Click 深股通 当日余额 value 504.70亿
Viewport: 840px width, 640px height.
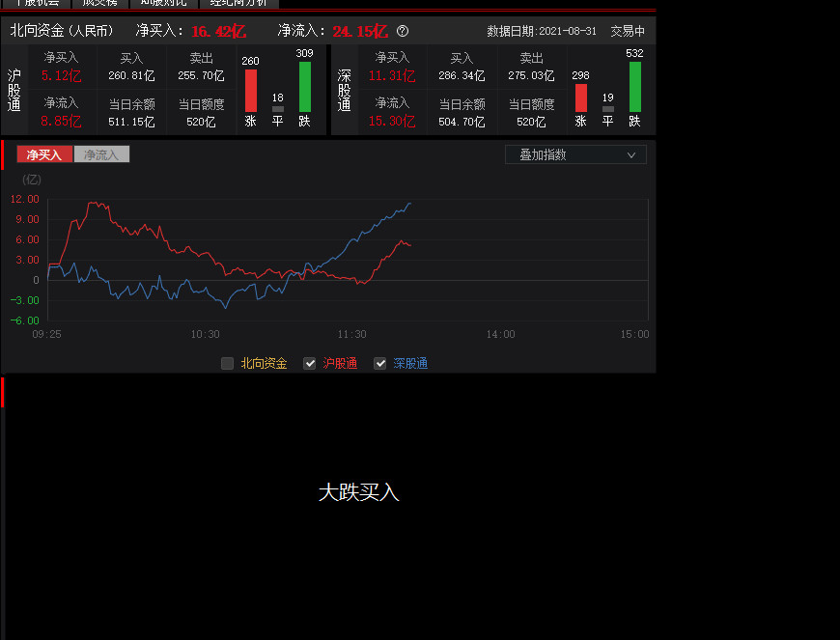[x=462, y=122]
